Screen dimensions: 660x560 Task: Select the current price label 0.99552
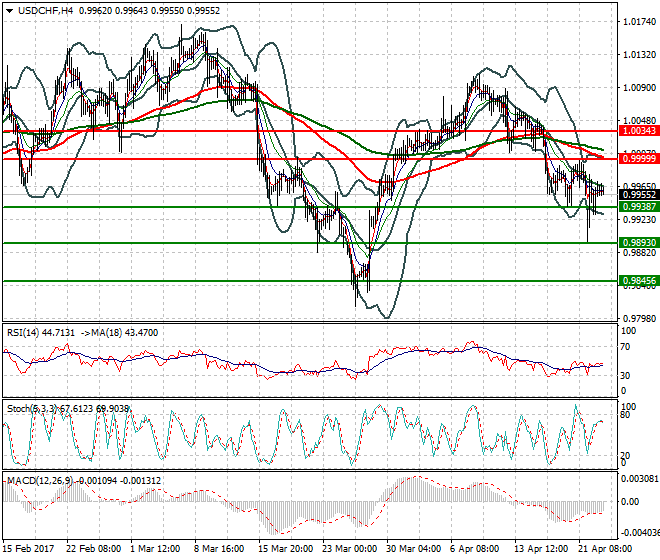(x=639, y=195)
